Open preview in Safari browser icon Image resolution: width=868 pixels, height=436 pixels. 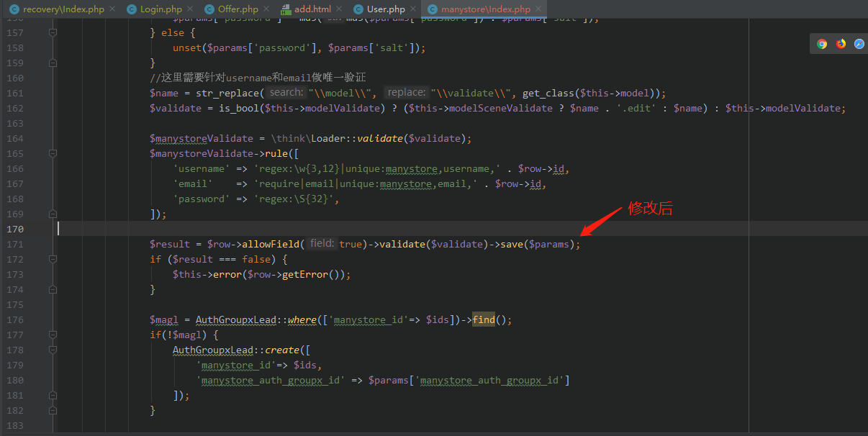(859, 44)
